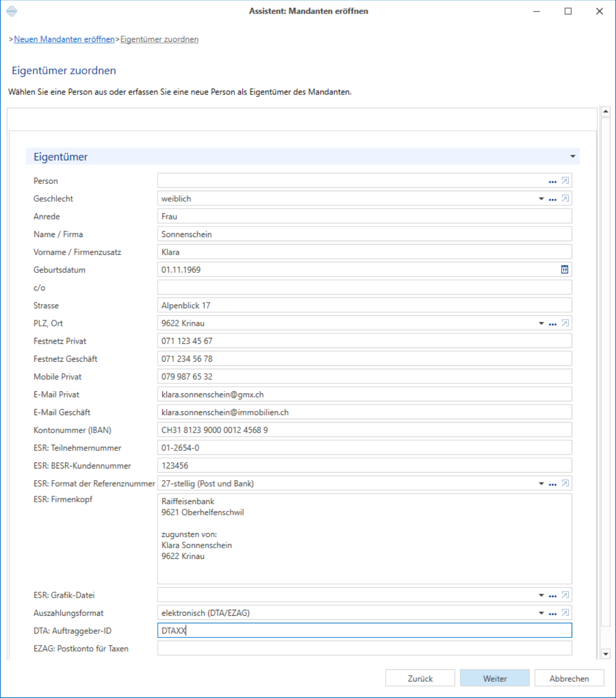616x698 pixels.
Task: Click the Mobile Privat field
Action: (x=365, y=377)
